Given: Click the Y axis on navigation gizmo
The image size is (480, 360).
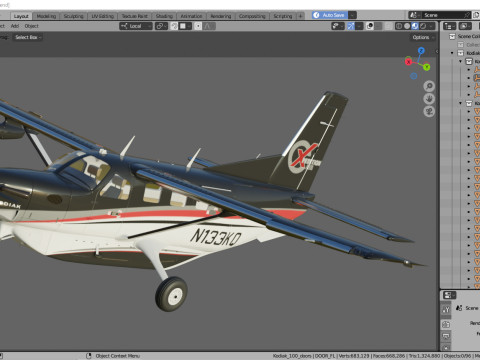Looking at the screenshot, I should [x=427, y=67].
